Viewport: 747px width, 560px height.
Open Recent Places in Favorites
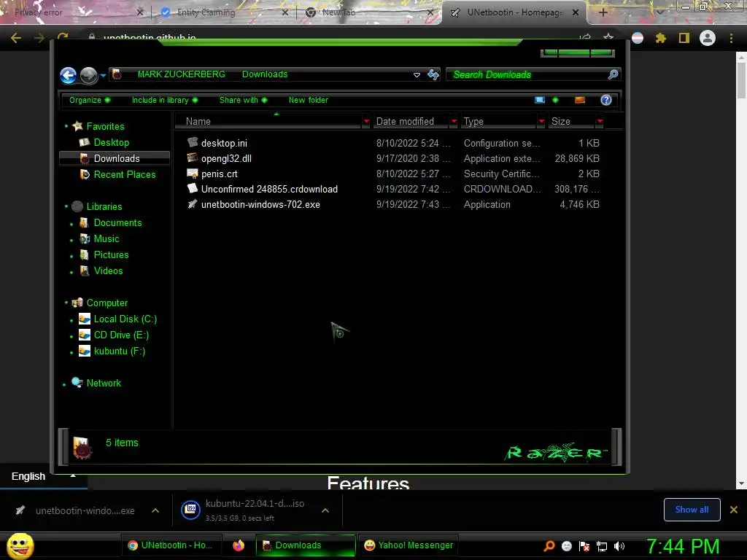tap(124, 174)
